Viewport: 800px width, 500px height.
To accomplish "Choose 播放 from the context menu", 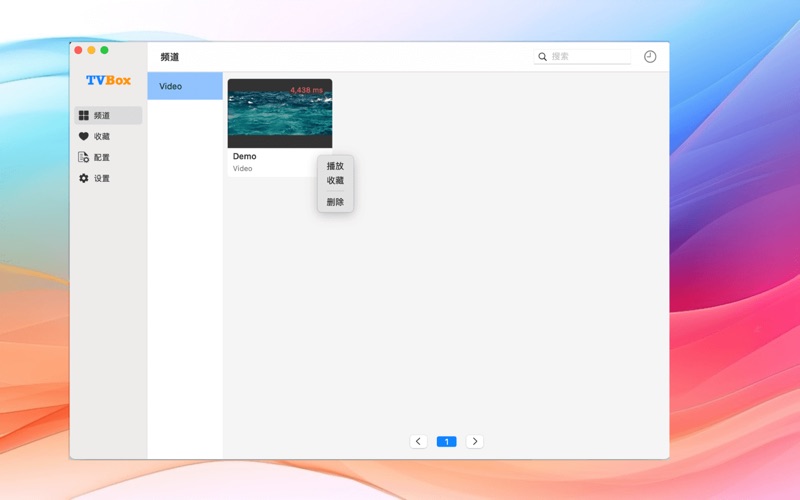I will (x=335, y=166).
